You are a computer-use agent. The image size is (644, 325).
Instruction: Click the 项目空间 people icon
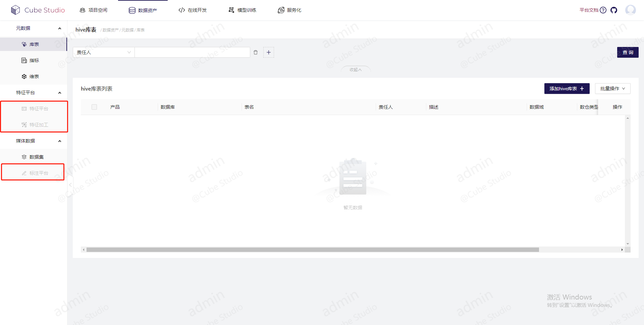[83, 10]
